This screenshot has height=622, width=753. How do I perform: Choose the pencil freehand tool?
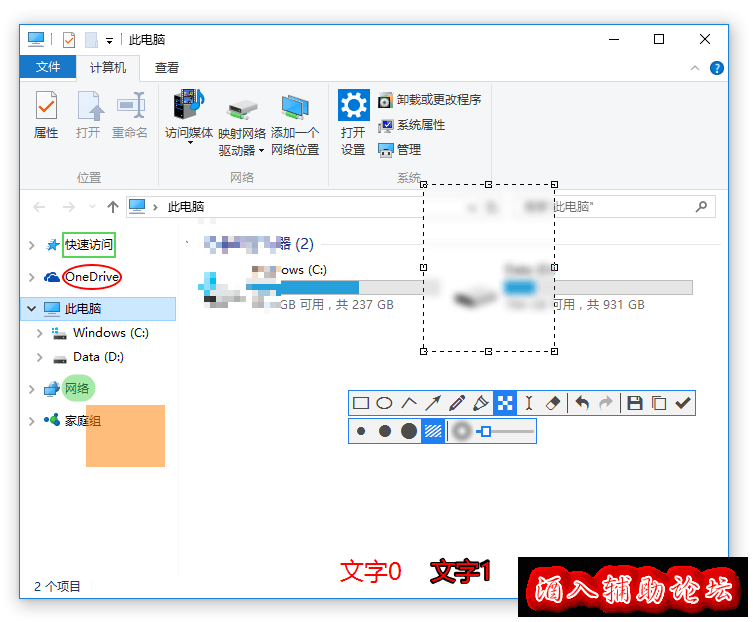tap(457, 403)
